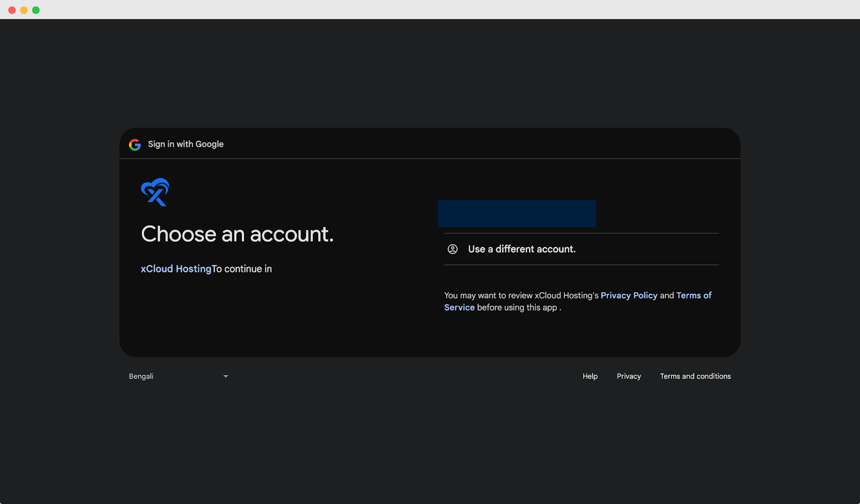Click the red window control button
The width and height of the screenshot is (860, 504).
tap(11, 9)
